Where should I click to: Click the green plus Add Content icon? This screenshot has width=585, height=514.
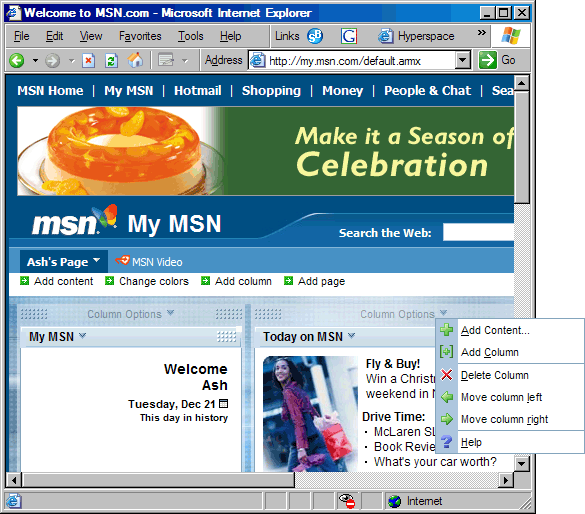[446, 330]
